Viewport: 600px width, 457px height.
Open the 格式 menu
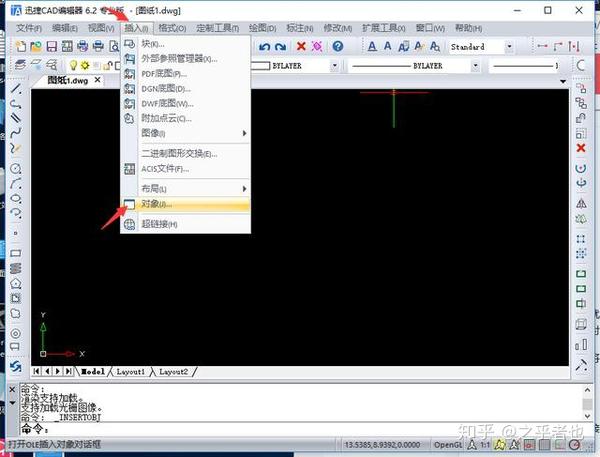point(172,28)
